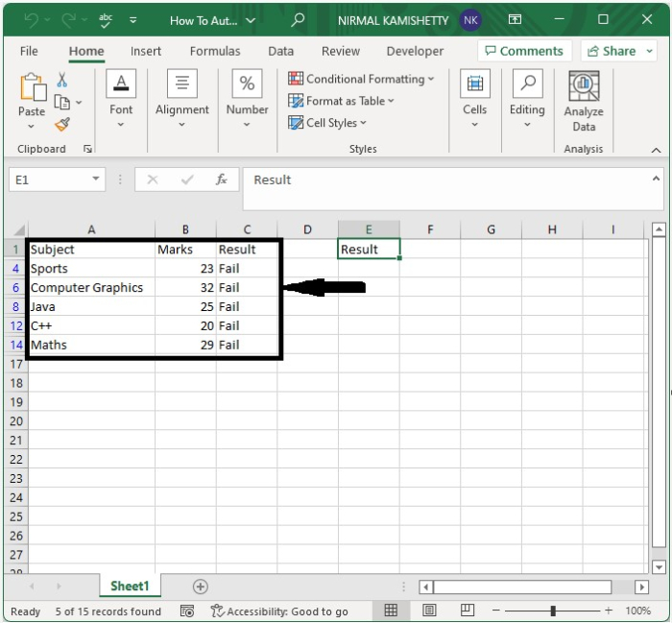Click the Undo icon in title bar
The height and width of the screenshot is (623, 672).
[31, 20]
